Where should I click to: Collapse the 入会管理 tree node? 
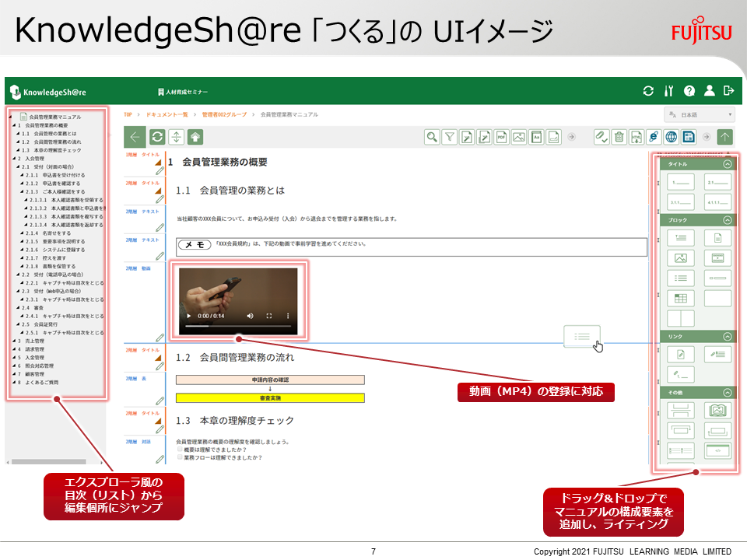[x=14, y=158]
